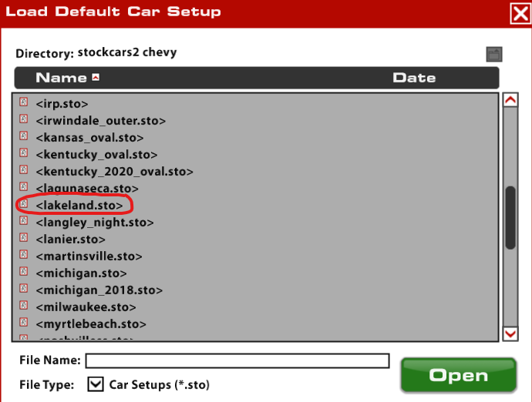Click the Date column header
Image resolution: width=532 pixels, height=402 pixels.
pyautogui.click(x=414, y=78)
